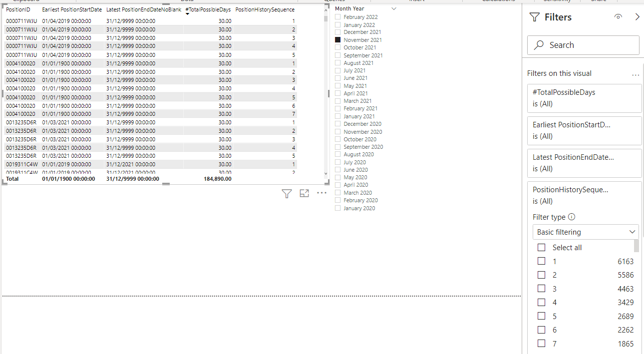The height and width of the screenshot is (354, 644).
Task: Click the Month Year slicer title
Action: tap(349, 8)
